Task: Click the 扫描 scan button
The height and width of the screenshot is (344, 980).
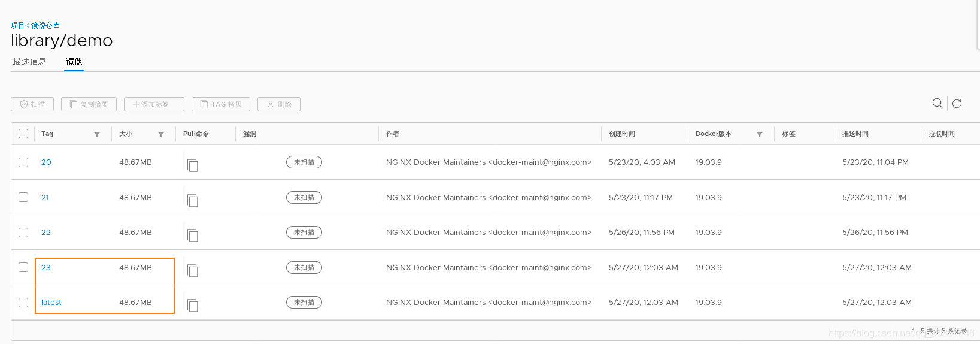Action: [32, 104]
